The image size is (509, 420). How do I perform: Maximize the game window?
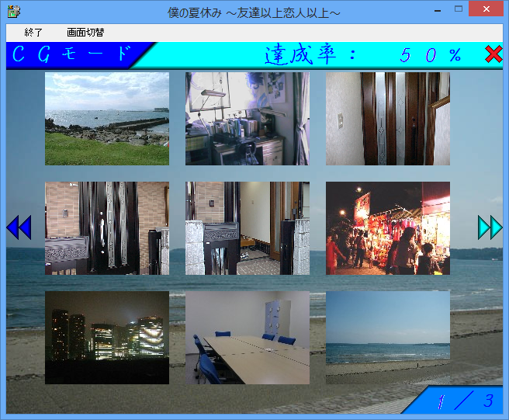click(x=458, y=10)
